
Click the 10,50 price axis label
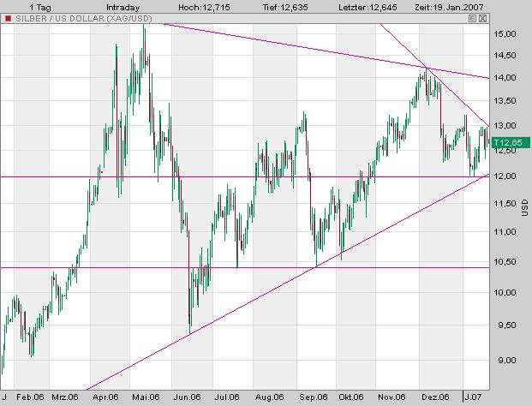click(505, 262)
